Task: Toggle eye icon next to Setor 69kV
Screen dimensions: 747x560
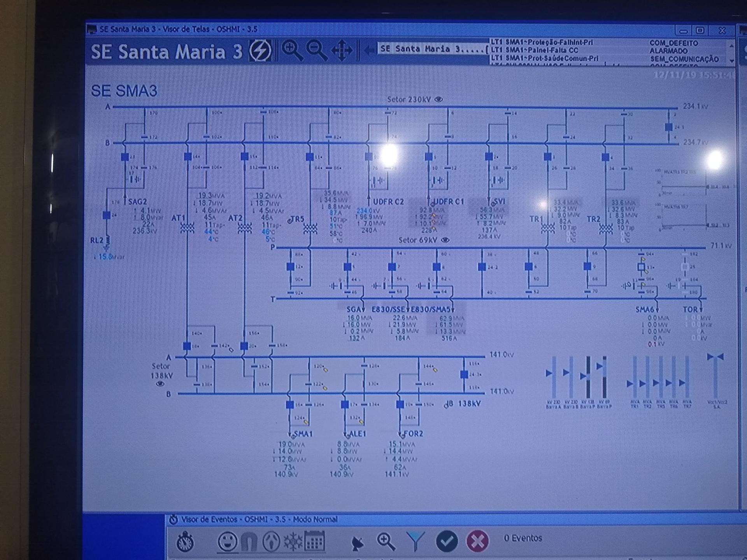Action: (445, 240)
